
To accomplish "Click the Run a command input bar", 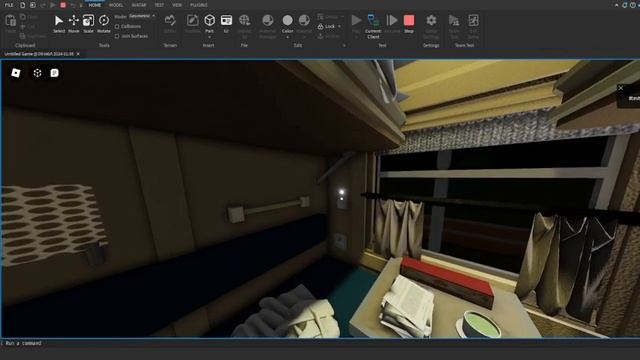I will coord(320,343).
